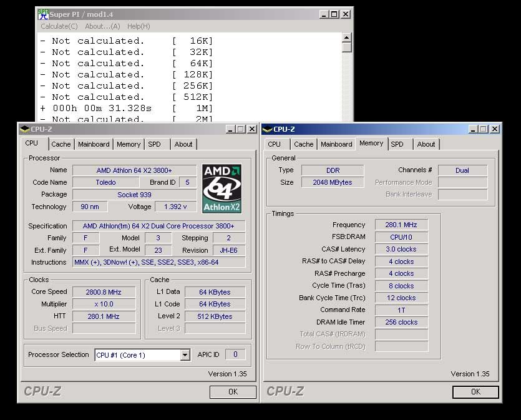Viewport: 521px width, 420px height.
Task: Click the Bank Cycle Time value 12 clocks
Action: 401,298
